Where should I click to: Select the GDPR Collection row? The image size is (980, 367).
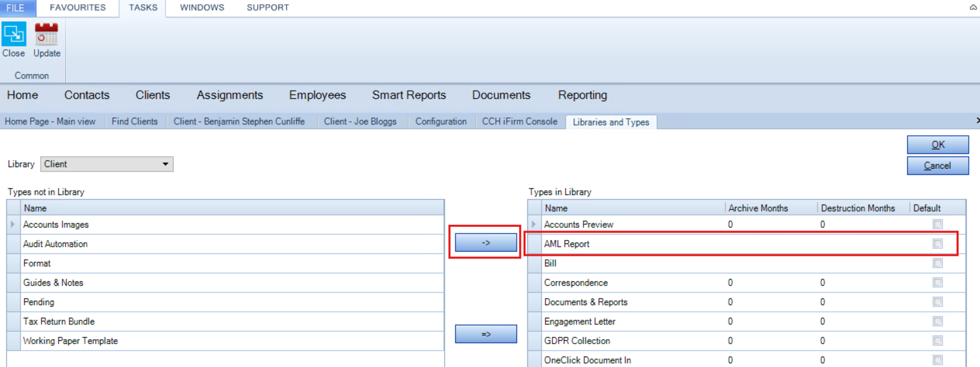[x=747, y=341]
